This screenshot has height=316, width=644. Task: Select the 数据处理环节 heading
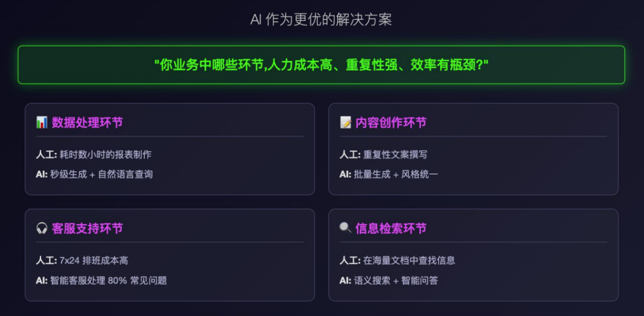87,123
